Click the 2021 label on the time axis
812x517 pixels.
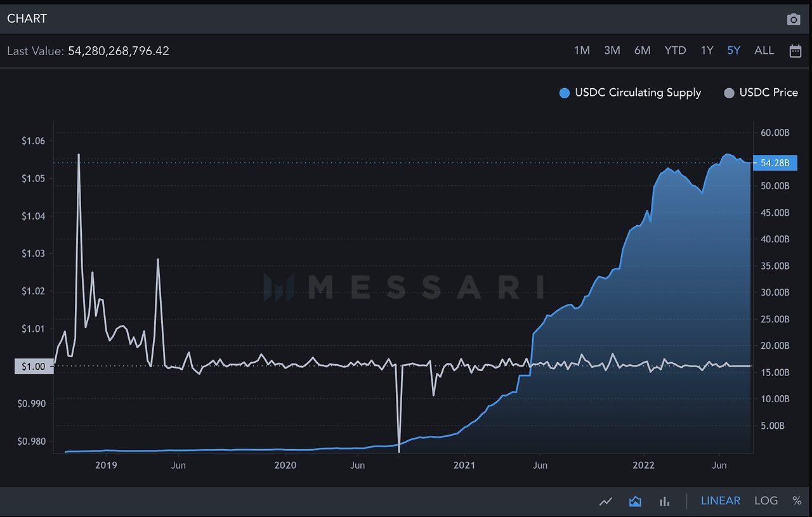pos(464,466)
